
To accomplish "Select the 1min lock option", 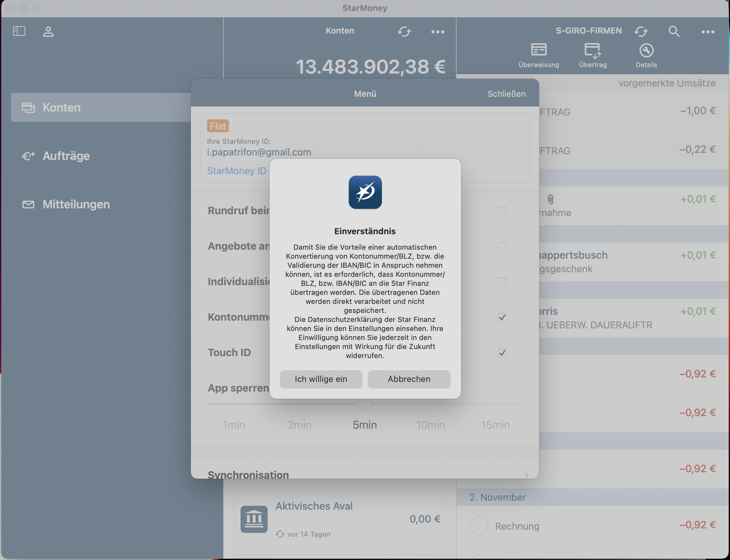I will [x=233, y=425].
